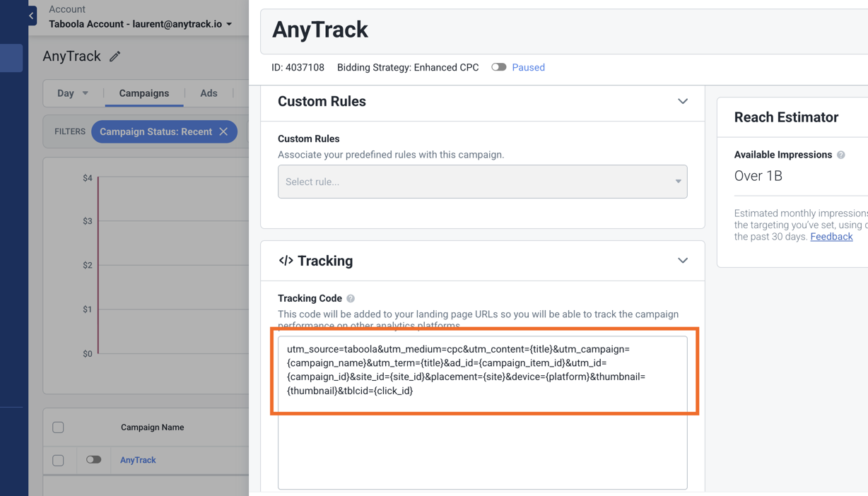Tick the checkbox for the AnyTrack row

[58, 461]
